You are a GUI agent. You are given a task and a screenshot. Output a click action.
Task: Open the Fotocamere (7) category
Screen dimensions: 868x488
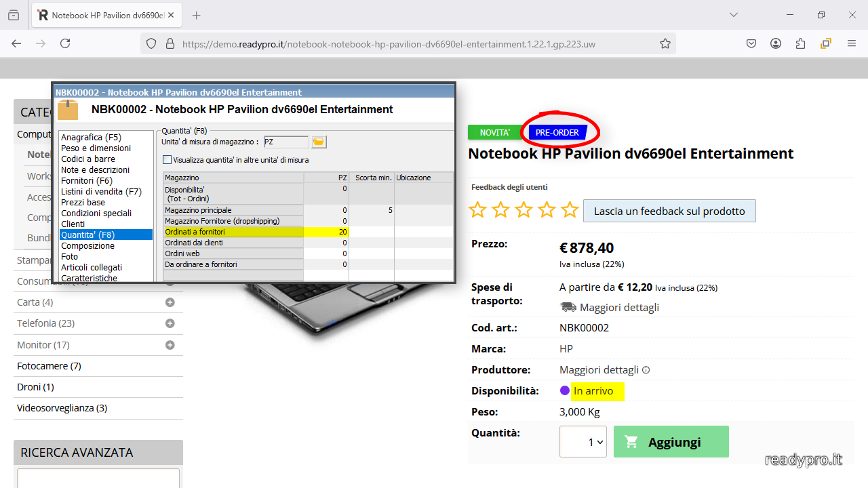[x=49, y=366]
